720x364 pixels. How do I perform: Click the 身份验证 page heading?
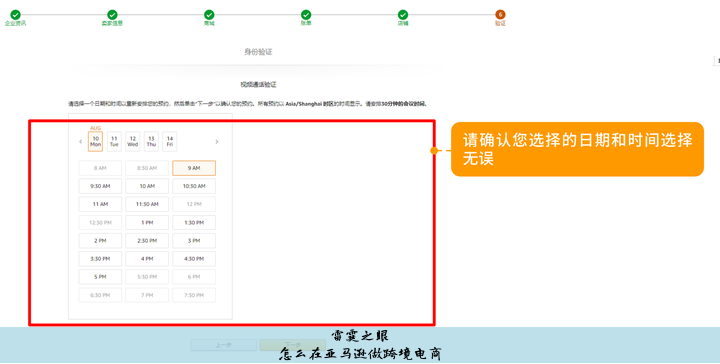pyautogui.click(x=258, y=52)
